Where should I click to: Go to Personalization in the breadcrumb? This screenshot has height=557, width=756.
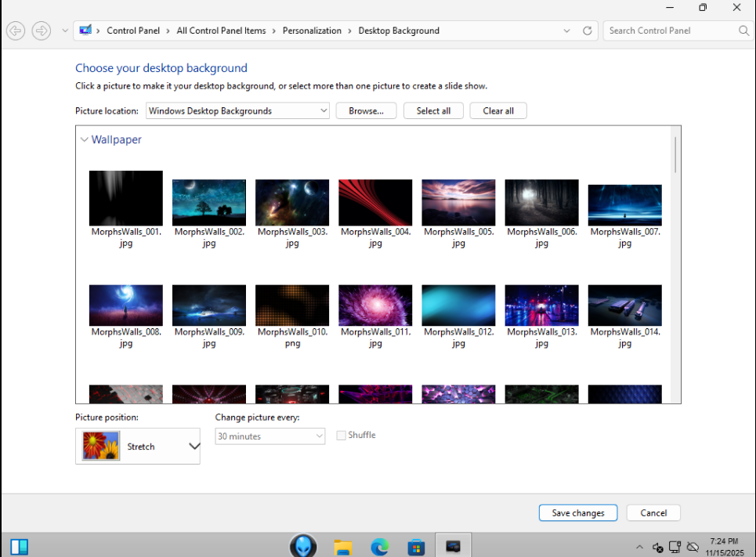click(x=312, y=31)
